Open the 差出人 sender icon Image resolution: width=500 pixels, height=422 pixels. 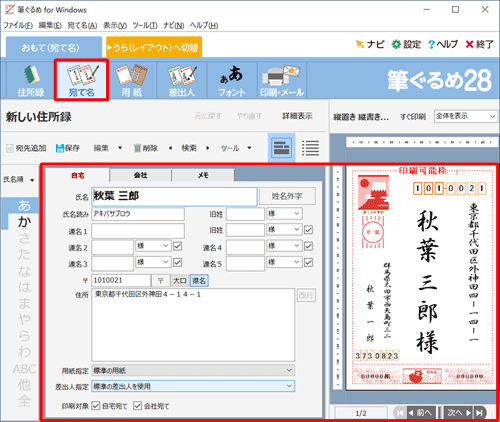click(x=182, y=81)
